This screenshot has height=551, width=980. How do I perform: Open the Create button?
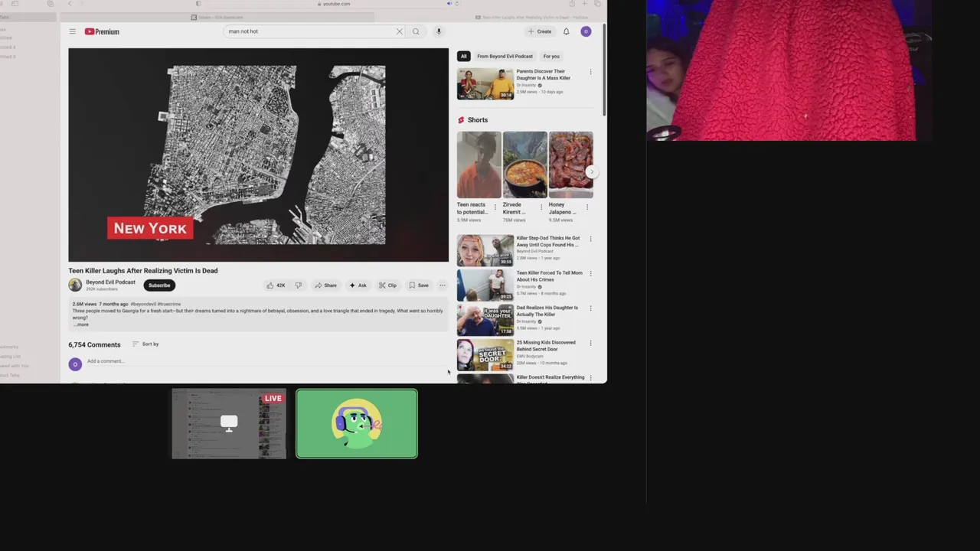pos(540,31)
